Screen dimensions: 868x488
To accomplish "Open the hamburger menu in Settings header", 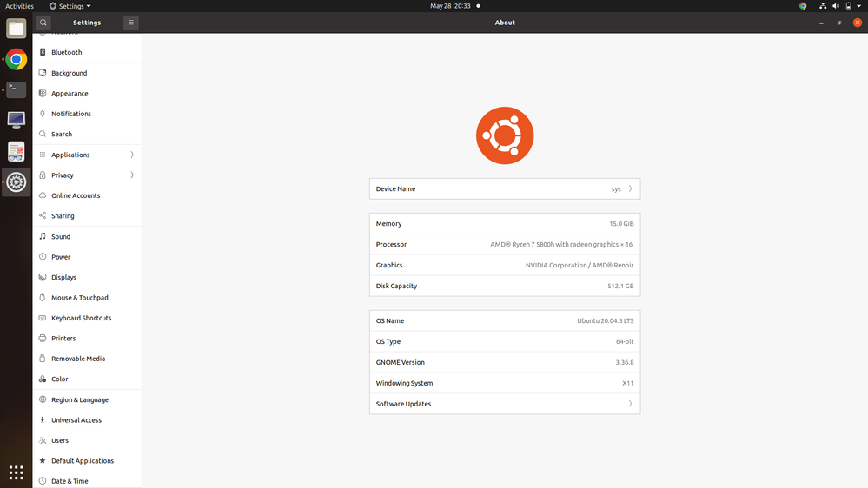I will [131, 23].
